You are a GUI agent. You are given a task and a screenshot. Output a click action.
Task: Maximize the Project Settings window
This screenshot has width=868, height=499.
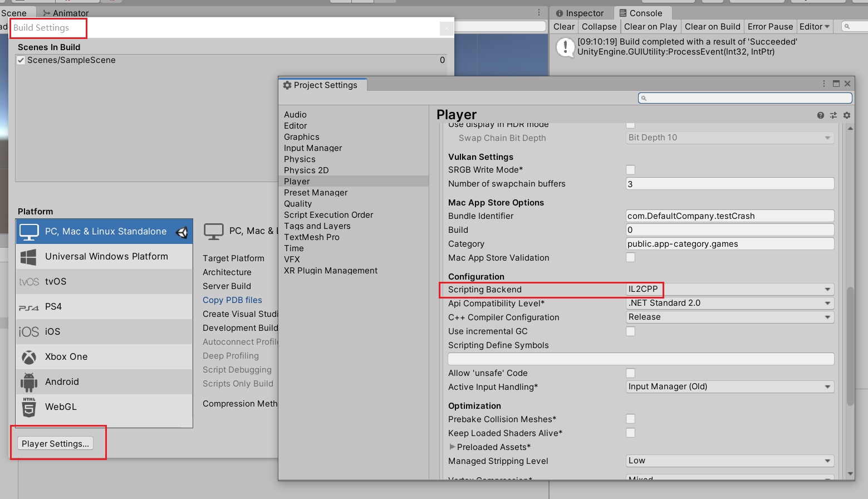tap(836, 84)
